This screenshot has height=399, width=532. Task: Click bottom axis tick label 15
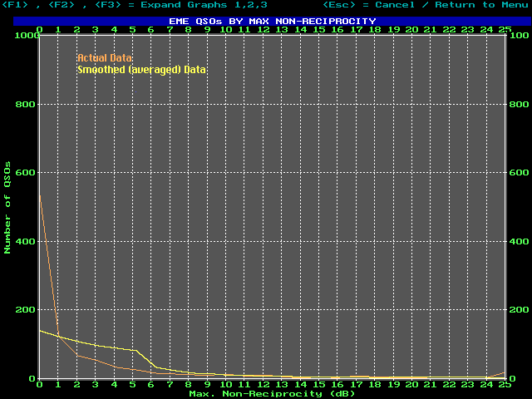tap(319, 385)
